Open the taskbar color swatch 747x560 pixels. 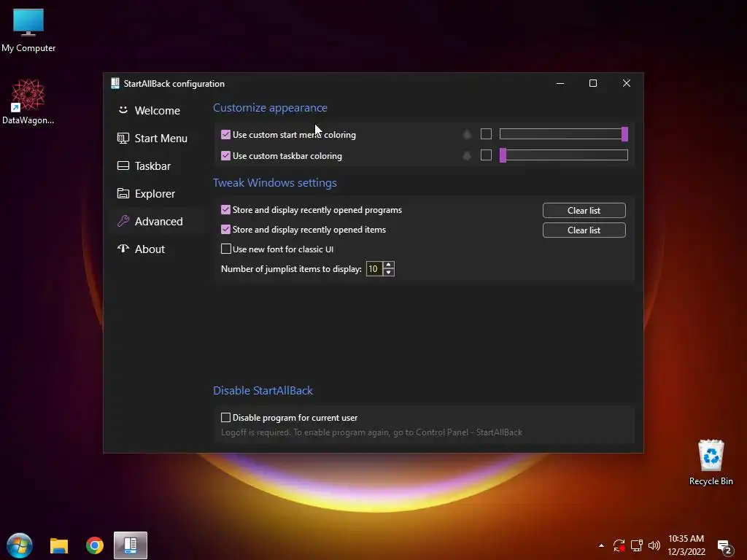(486, 155)
